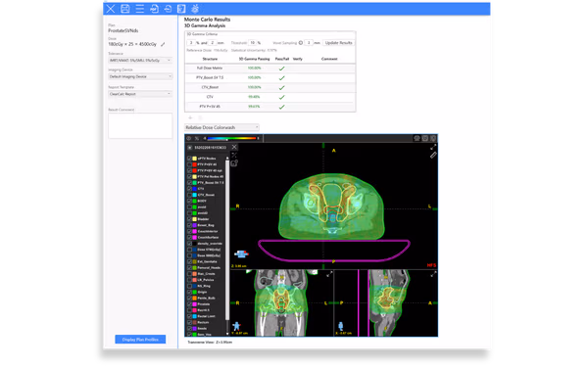Click the export-arrow document icon in toolbar
The height and width of the screenshot is (368, 588).
point(168,9)
